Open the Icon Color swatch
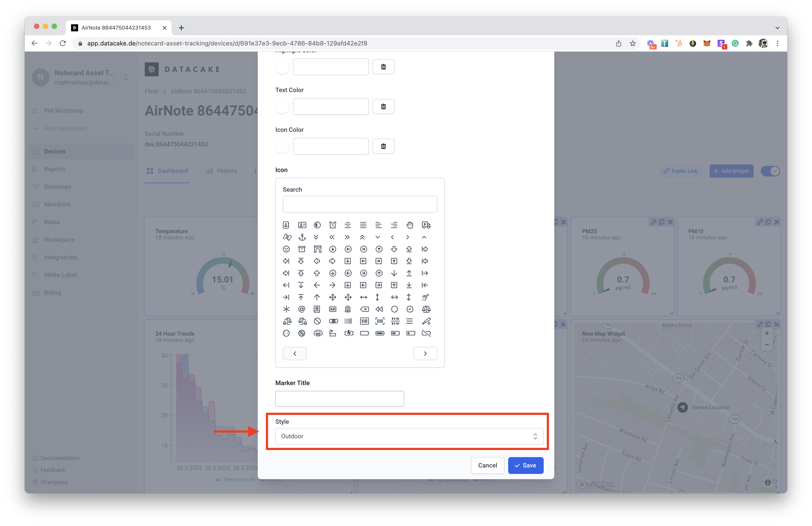Screen dimensions: 812x526 pyautogui.click(x=282, y=146)
